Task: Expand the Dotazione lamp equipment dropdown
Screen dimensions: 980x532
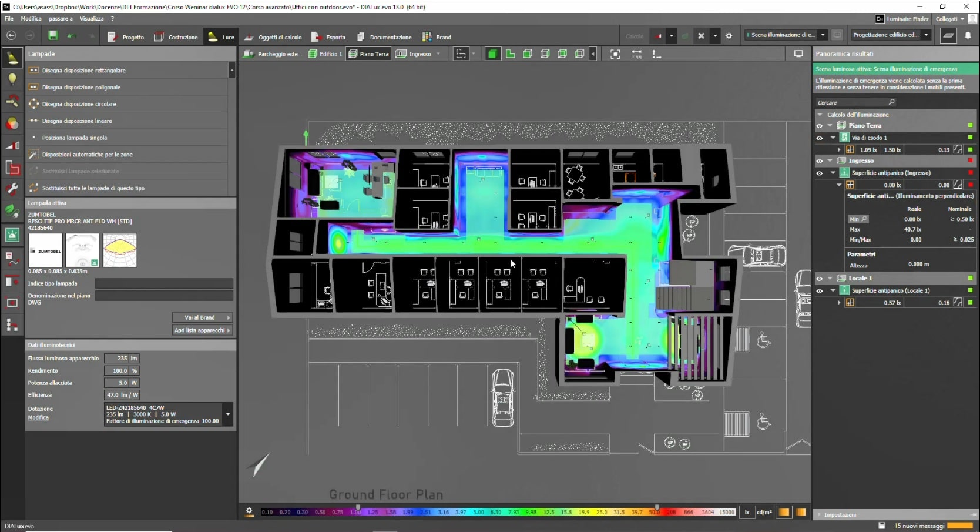Action: coord(228,414)
